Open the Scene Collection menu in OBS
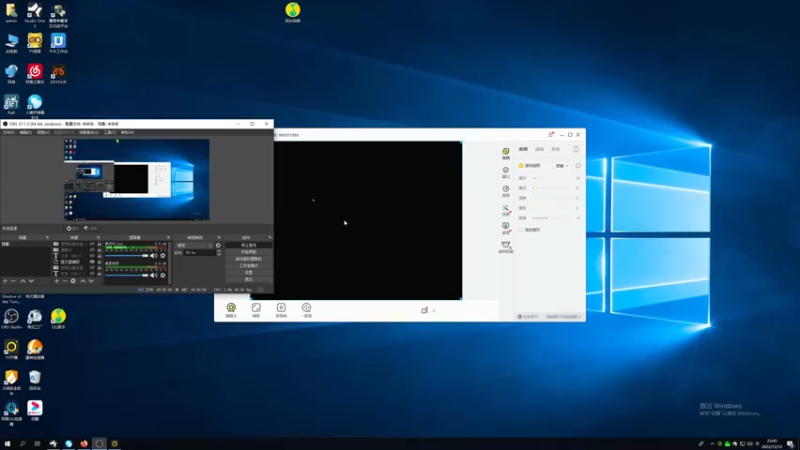The height and width of the screenshot is (450, 800). click(x=89, y=132)
